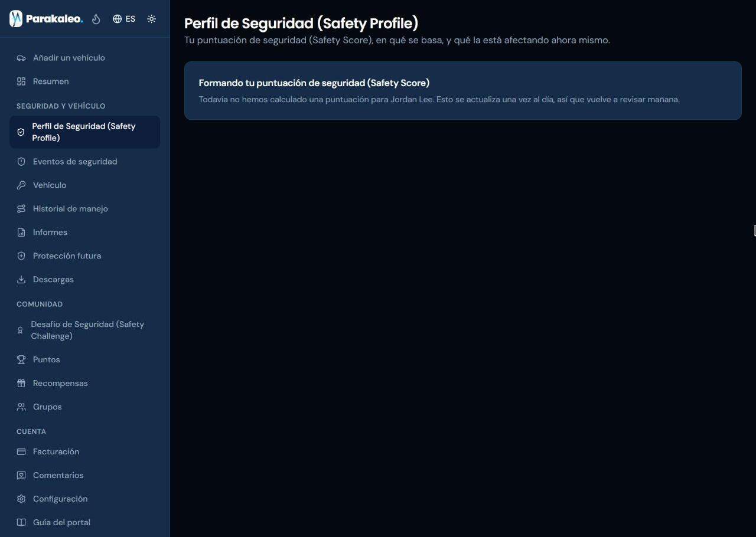Open Descargas page
The image size is (756, 537).
point(84,280)
